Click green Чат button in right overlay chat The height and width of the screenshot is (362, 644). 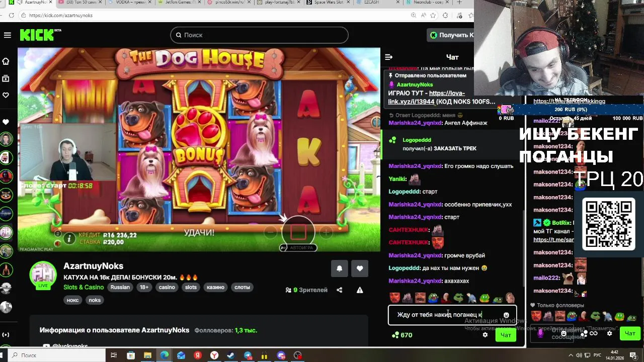(x=630, y=333)
